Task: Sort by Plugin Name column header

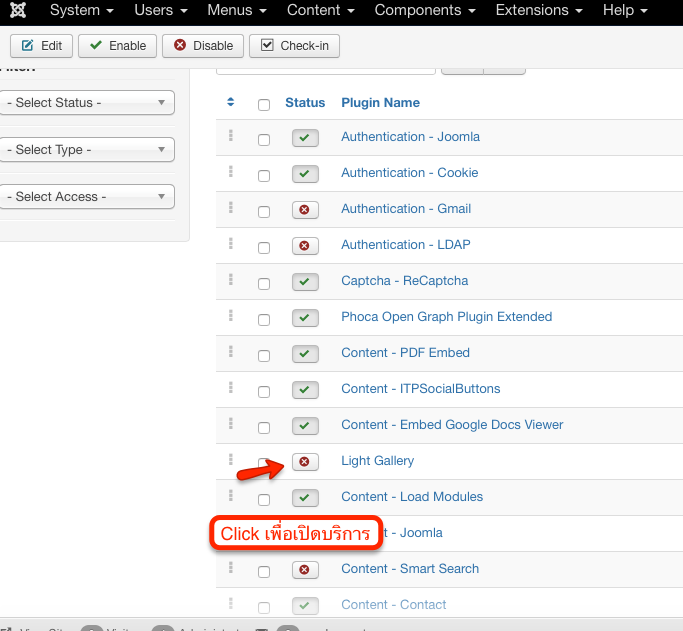Action: 380,103
